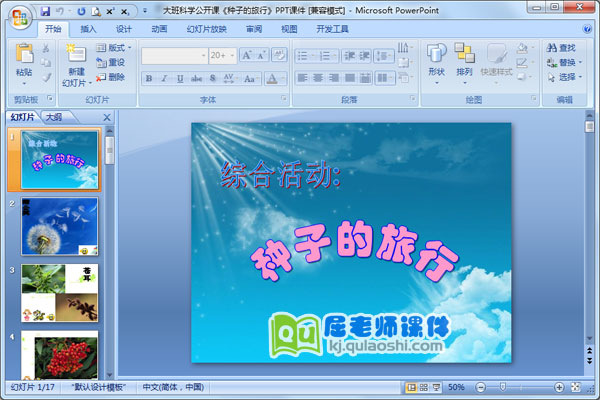Jump to next slide with double-arrow button
600x400 pixels.
589,361
